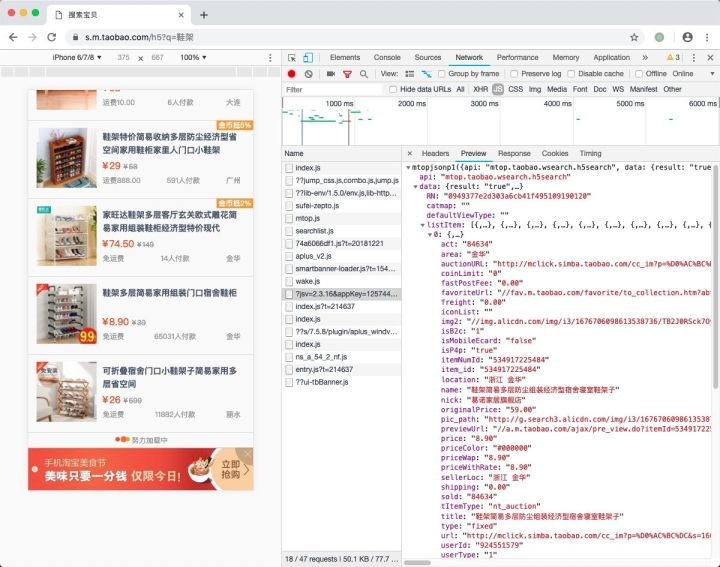Check the box beside sufei-zepto.js

point(289,206)
